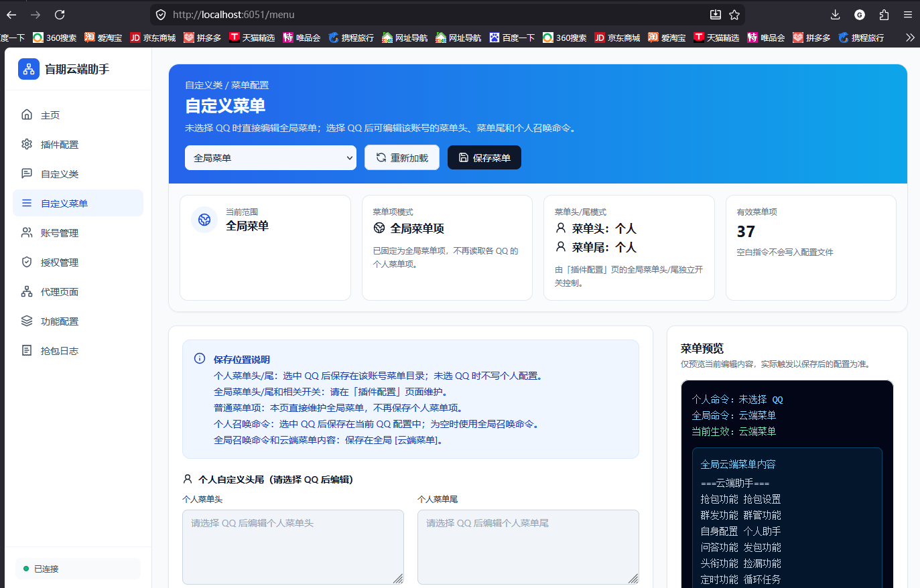
Task: Click the gear icon beside 插件配置
Action: point(27,144)
